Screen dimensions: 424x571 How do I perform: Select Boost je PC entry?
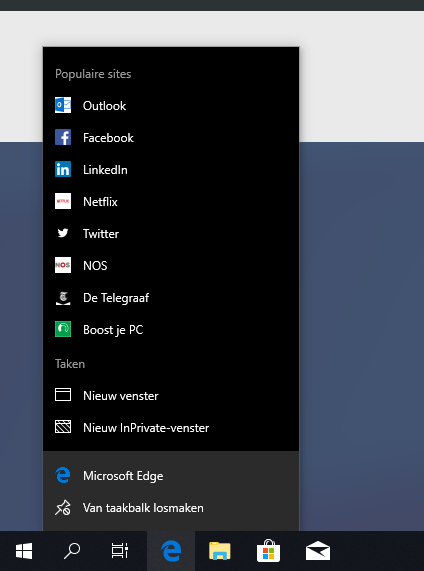[x=171, y=330]
